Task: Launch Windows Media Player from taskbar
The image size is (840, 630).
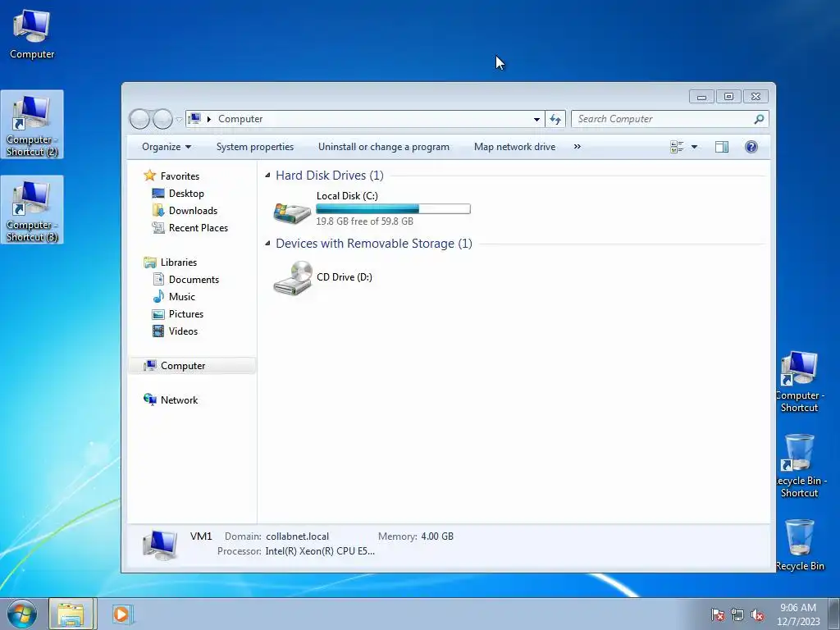Action: coord(122,614)
